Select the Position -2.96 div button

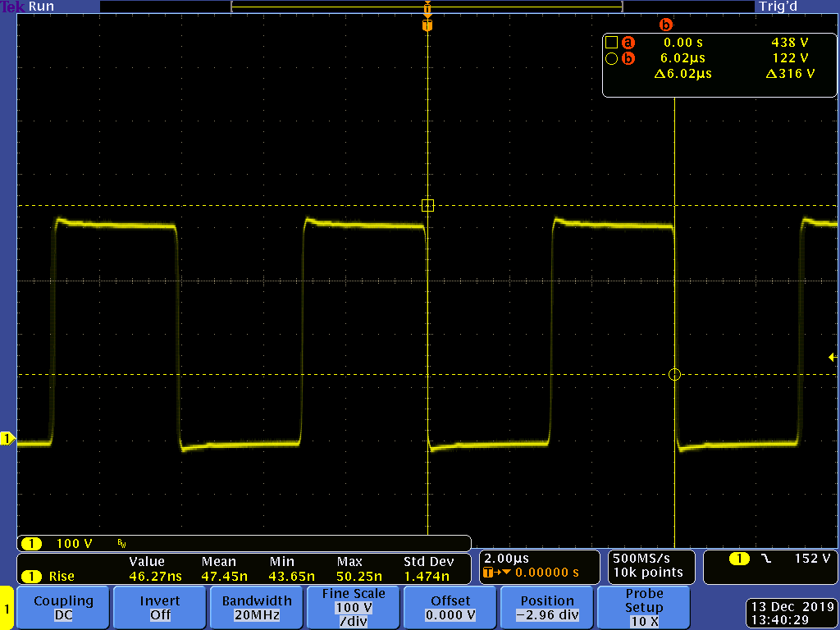546,607
